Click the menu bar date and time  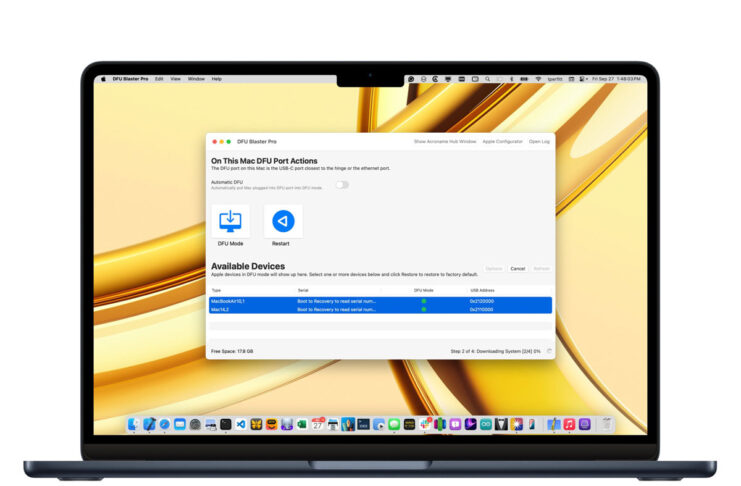pos(616,79)
